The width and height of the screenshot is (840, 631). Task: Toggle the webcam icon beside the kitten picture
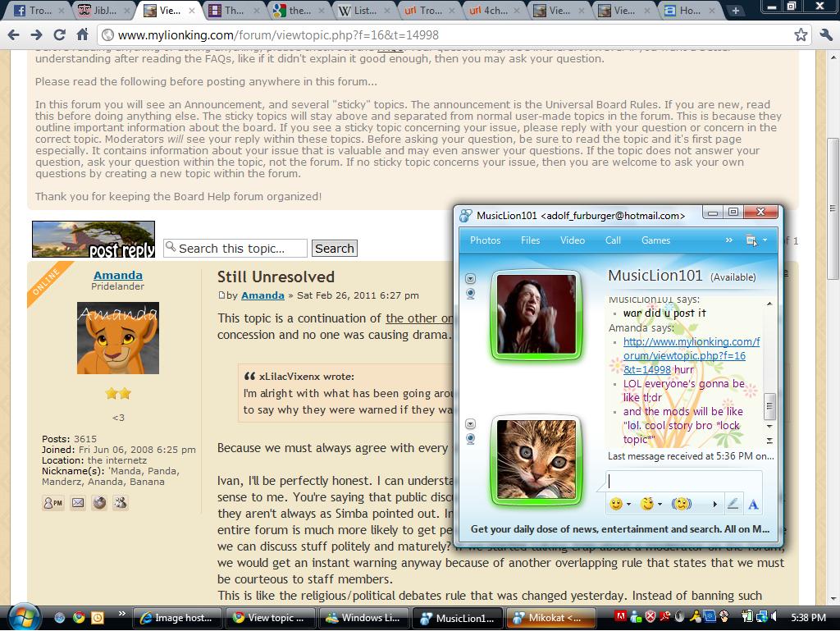pos(470,439)
